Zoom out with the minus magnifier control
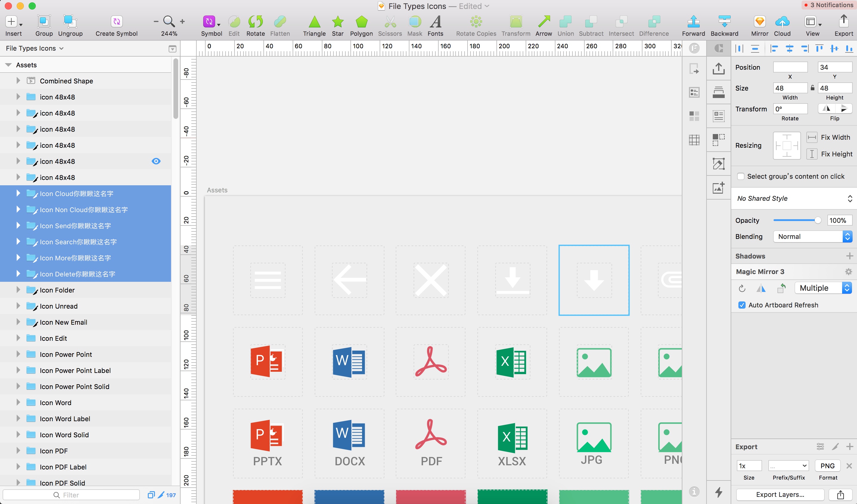The image size is (857, 504). point(156,21)
